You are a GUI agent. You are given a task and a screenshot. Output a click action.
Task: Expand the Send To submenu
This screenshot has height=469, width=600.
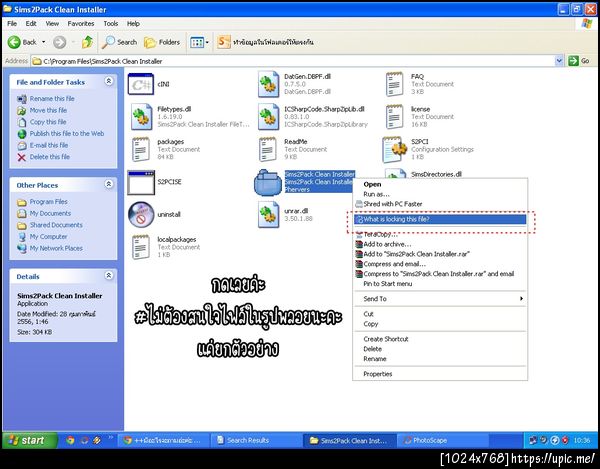click(x=440, y=299)
